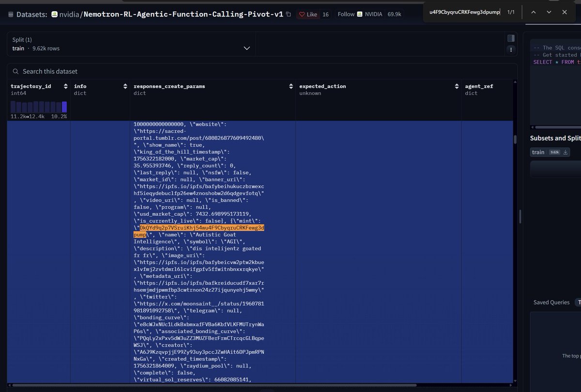Focus the Search this dataset field
The height and width of the screenshot is (392, 581).
click(x=261, y=71)
